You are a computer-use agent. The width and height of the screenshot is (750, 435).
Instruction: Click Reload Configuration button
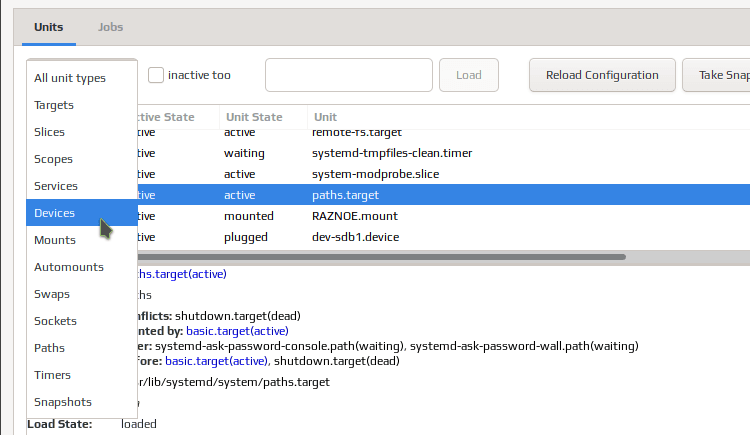[x=602, y=75]
